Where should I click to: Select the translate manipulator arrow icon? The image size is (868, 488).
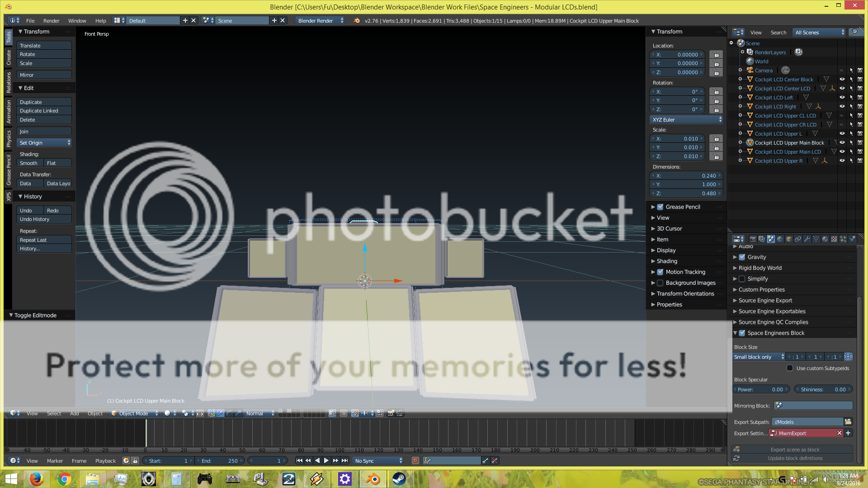(x=220, y=413)
